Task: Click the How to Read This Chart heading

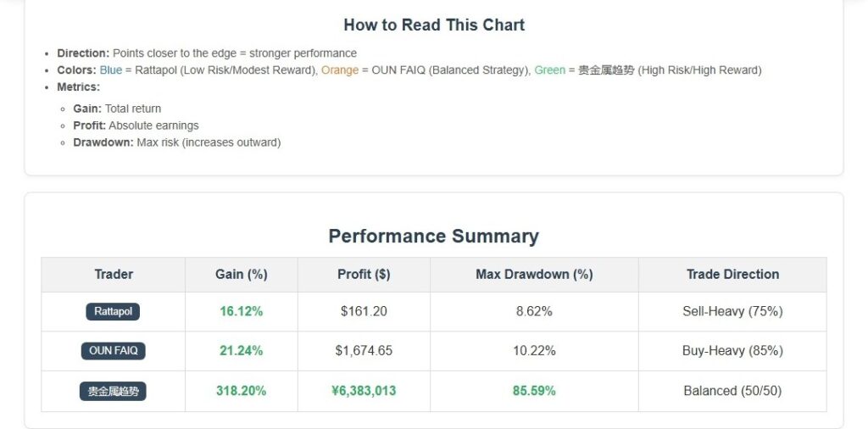Action: click(x=434, y=25)
